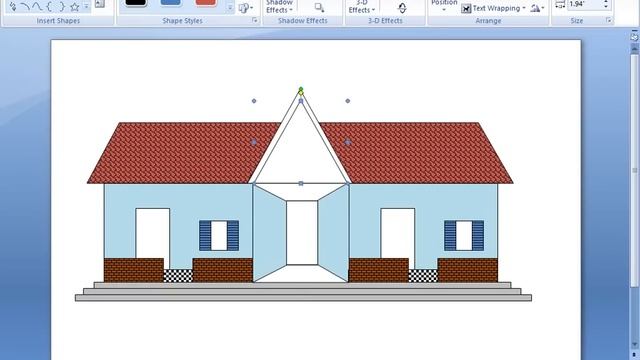Image resolution: width=640 pixels, height=360 pixels.
Task: Open the Rotate dropdown in Arrange
Action: (x=537, y=8)
